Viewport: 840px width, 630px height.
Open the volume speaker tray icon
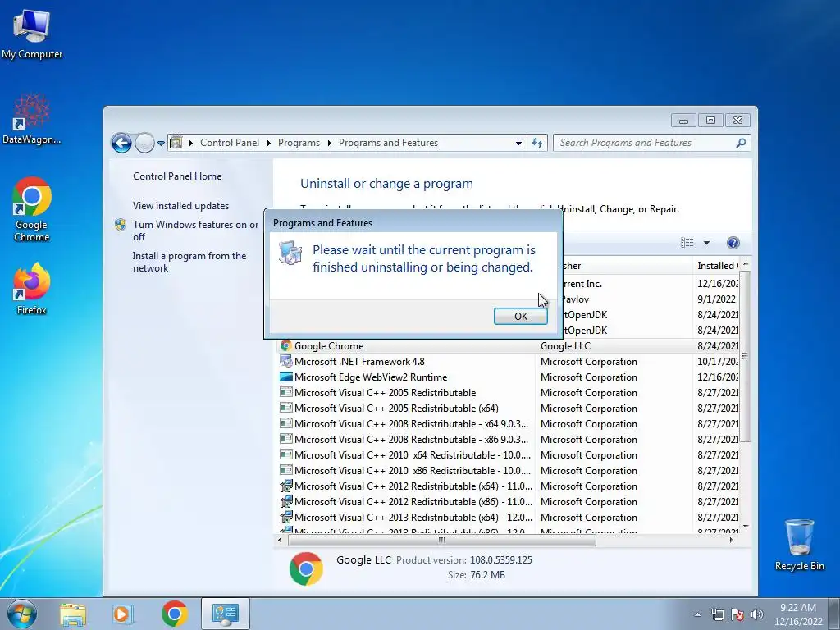point(756,614)
